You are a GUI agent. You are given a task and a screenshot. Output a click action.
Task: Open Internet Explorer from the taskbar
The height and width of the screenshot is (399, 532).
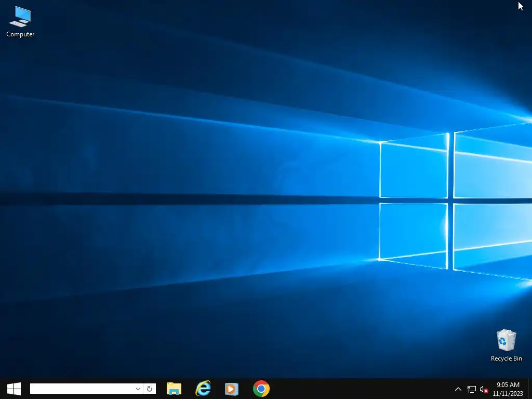(203, 389)
